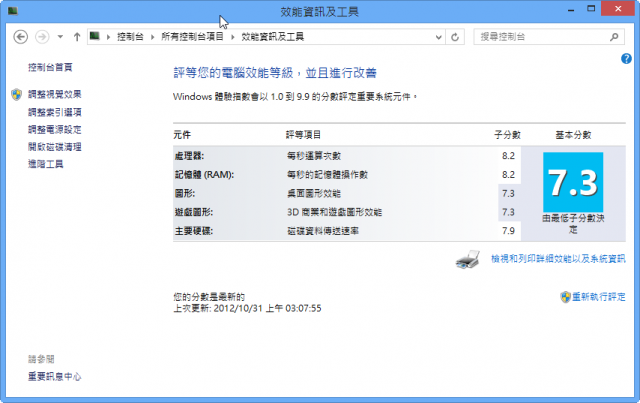Click the forward navigation arrow
The width and height of the screenshot is (640, 403).
pyautogui.click(x=42, y=37)
